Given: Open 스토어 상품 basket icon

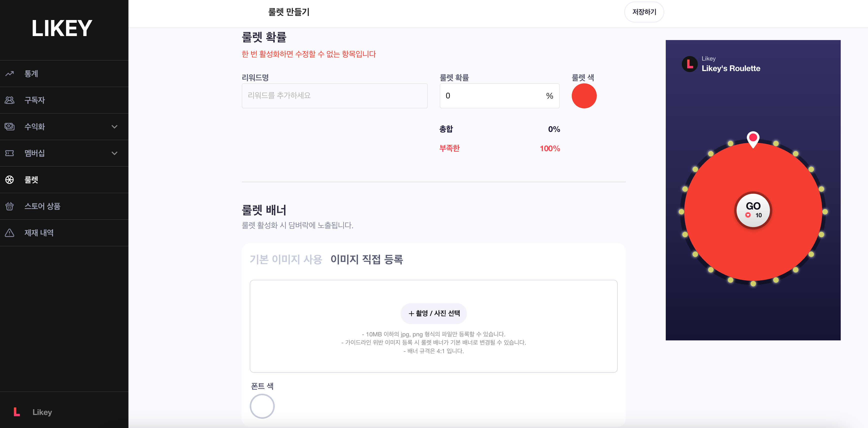Looking at the screenshot, I should [x=9, y=206].
